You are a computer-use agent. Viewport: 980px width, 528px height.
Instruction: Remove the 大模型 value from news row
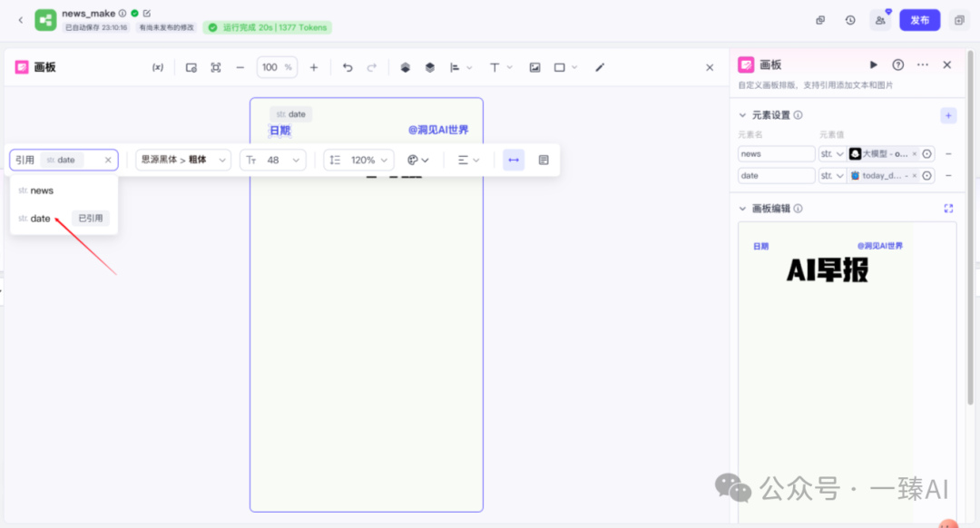click(x=915, y=153)
